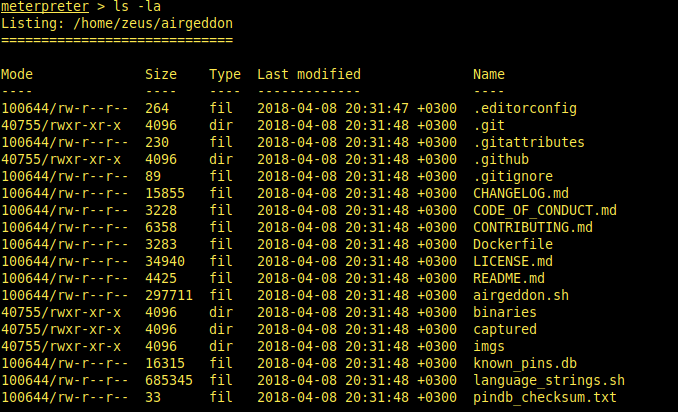The image size is (678, 412).
Task: Click the CODE_OF_CONDUCT.md file name
Action: (x=545, y=211)
